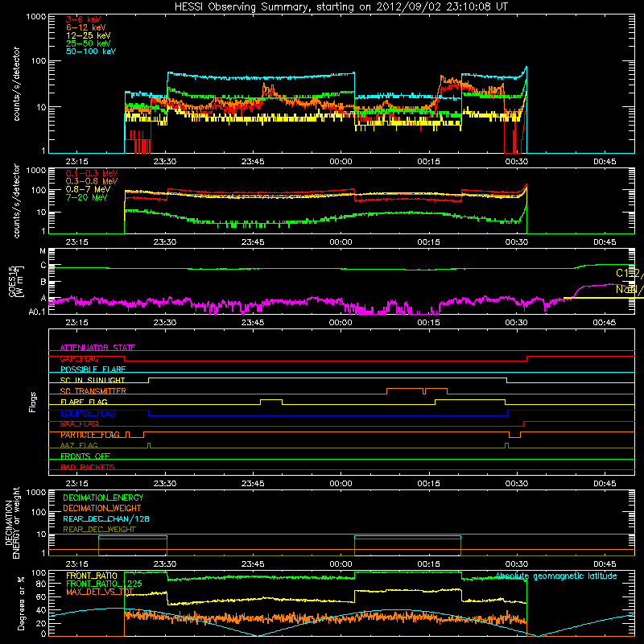Image resolution: width=644 pixels, height=644 pixels.
Task: Select the SAA_FLAG label
Action: [79, 424]
